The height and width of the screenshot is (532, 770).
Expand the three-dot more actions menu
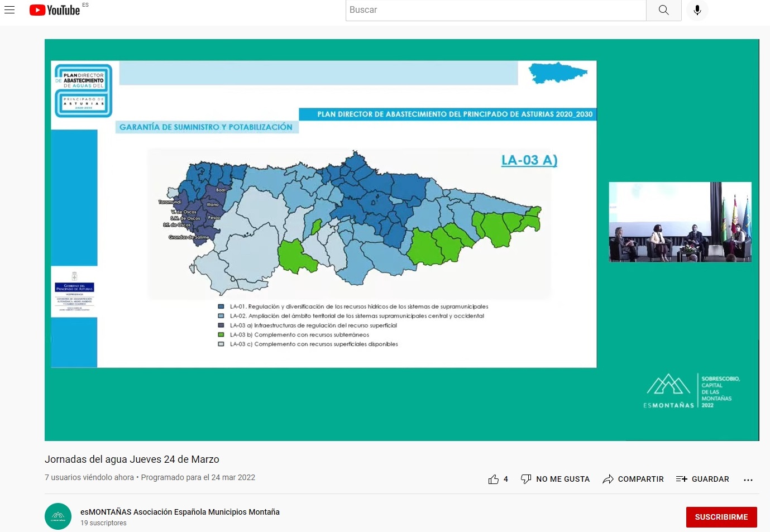748,480
